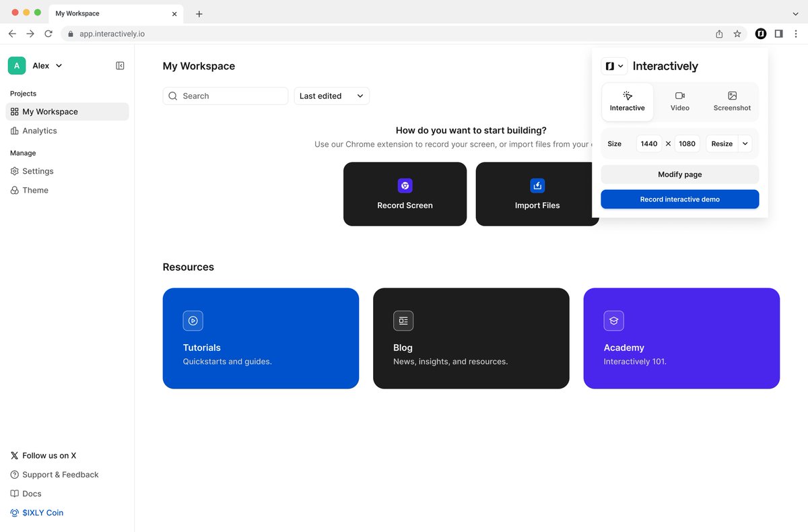Open the tab search chevron
This screenshot has height=532, width=808.
[796, 13]
